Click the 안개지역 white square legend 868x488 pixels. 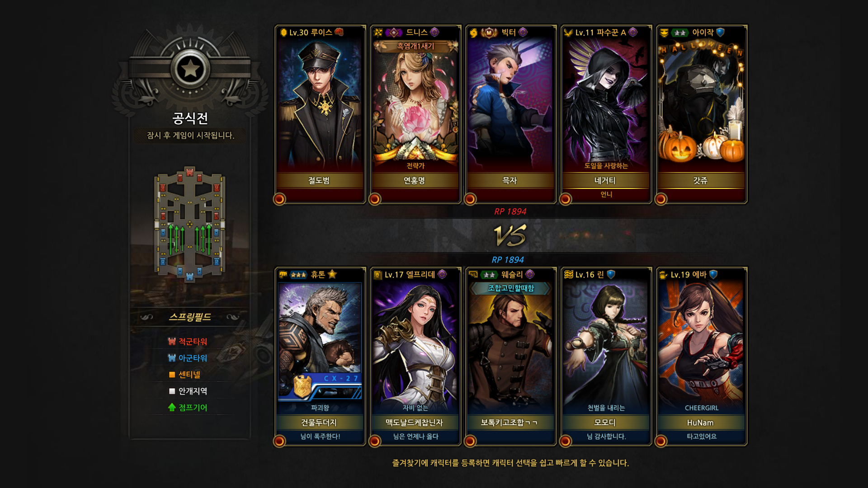point(172,391)
